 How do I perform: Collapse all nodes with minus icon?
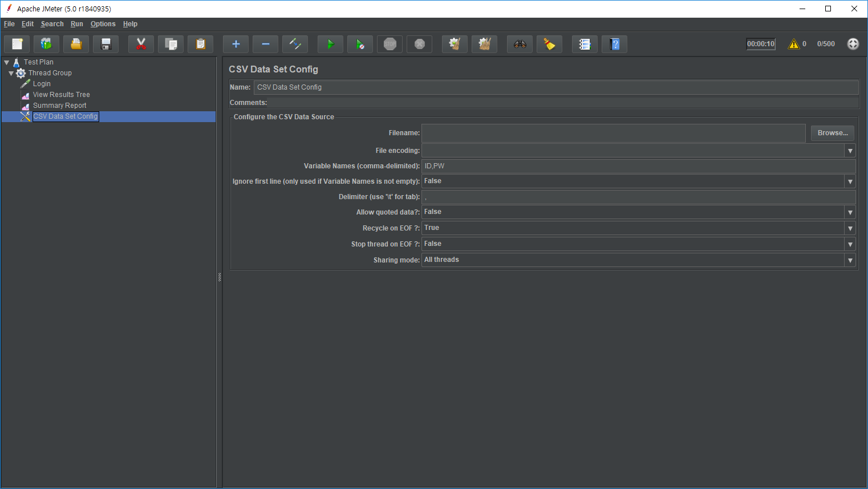pos(265,44)
